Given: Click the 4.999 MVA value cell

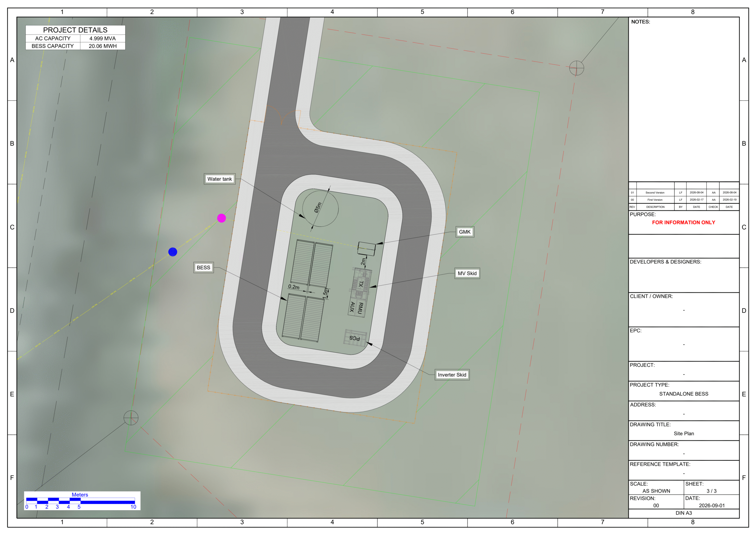Looking at the screenshot, I should [x=102, y=38].
